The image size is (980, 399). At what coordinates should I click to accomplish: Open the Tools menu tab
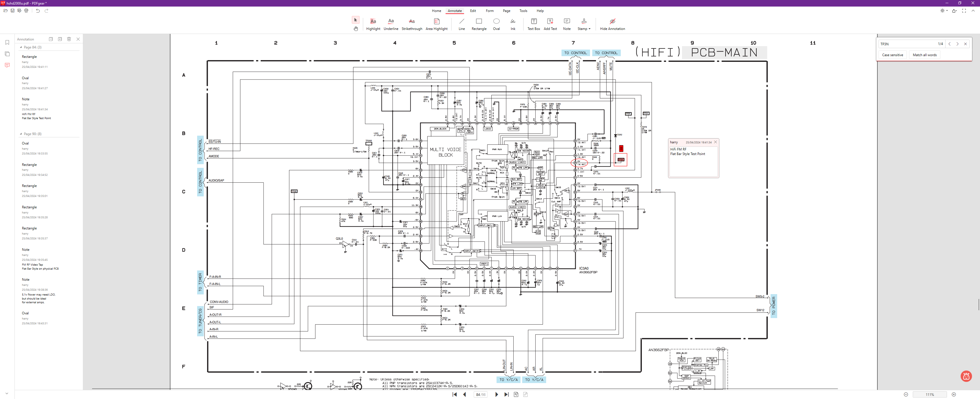point(523,11)
